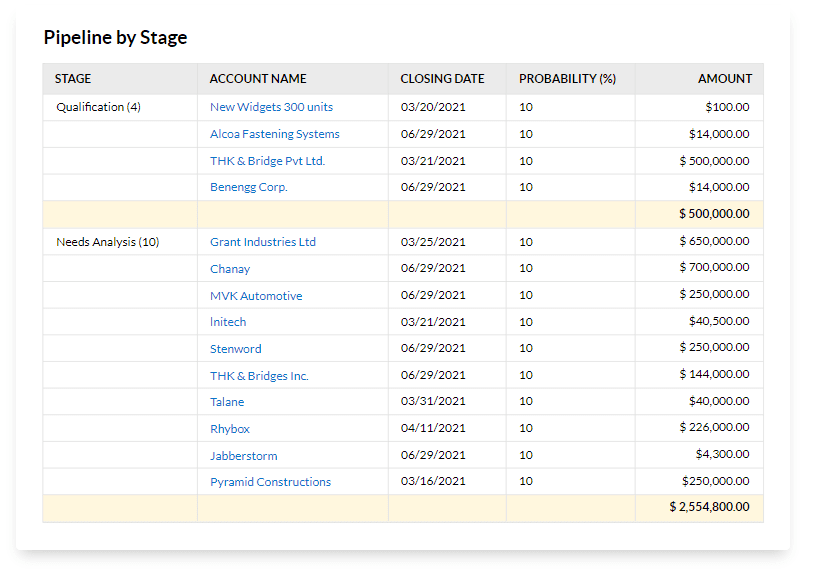The width and height of the screenshot is (814, 571).
Task: Open Jabberstorm account link
Action: [243, 456]
